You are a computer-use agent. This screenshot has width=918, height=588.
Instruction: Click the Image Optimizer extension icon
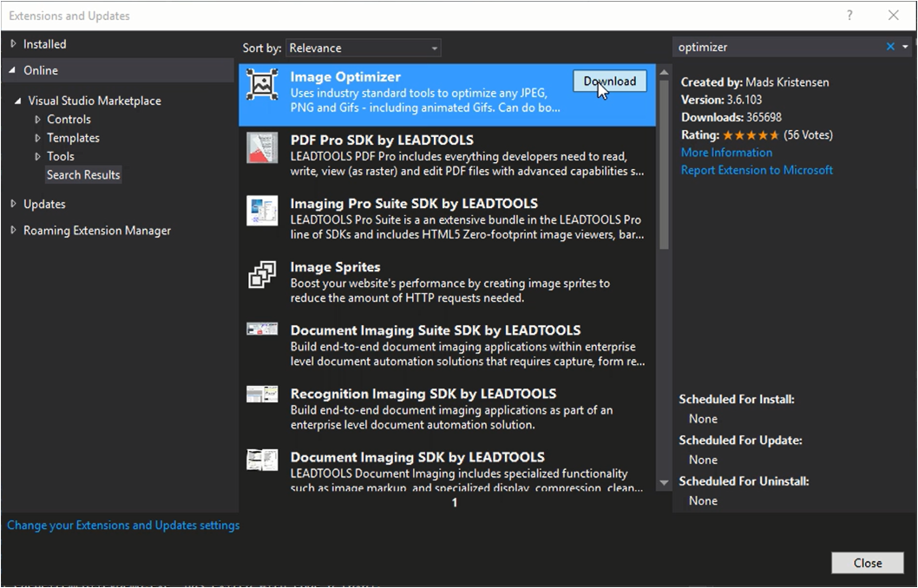point(262,84)
